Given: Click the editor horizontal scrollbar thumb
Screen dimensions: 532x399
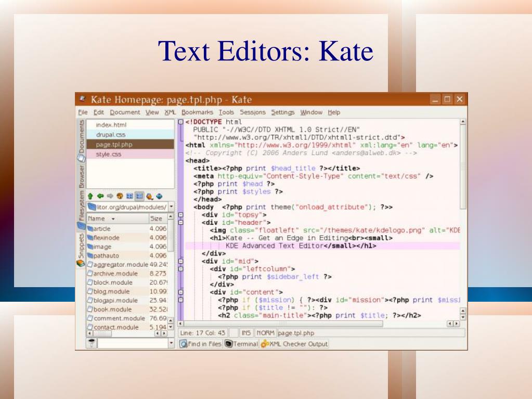Looking at the screenshot, I should [x=283, y=324].
